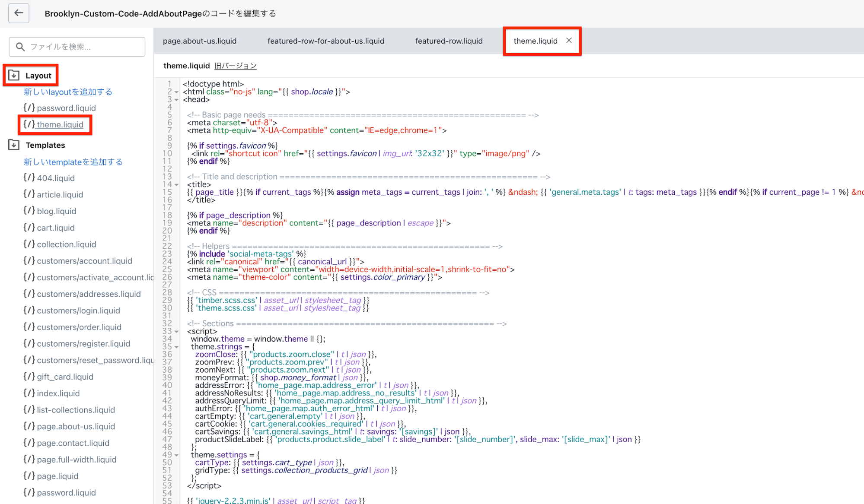Switch to featured-row.liquid tab
Image resolution: width=864 pixels, height=504 pixels.
coord(449,41)
